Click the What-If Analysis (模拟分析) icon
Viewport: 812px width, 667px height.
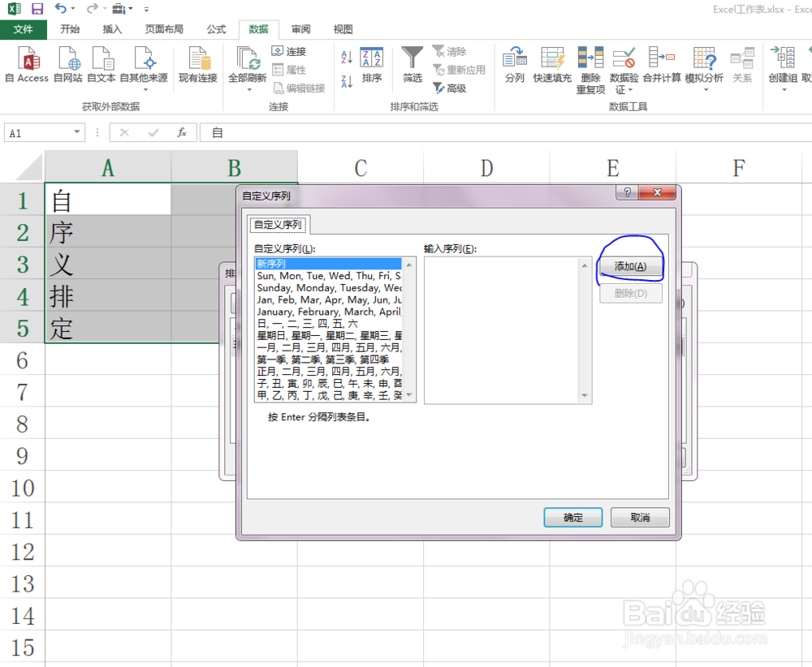coord(704,58)
